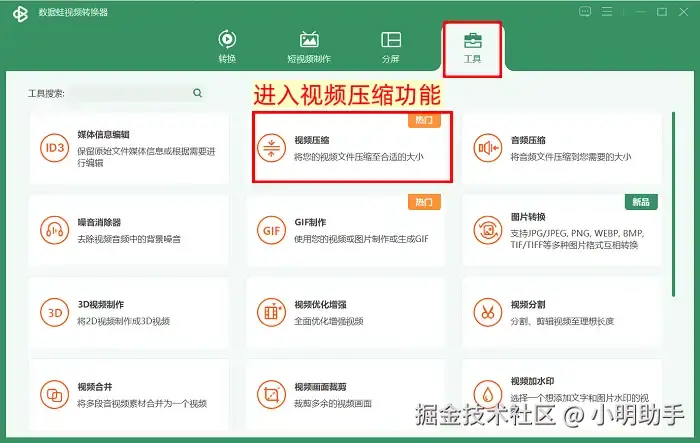Click the vertical scrollbar of tool list
700x443 pixels.
tap(674, 204)
